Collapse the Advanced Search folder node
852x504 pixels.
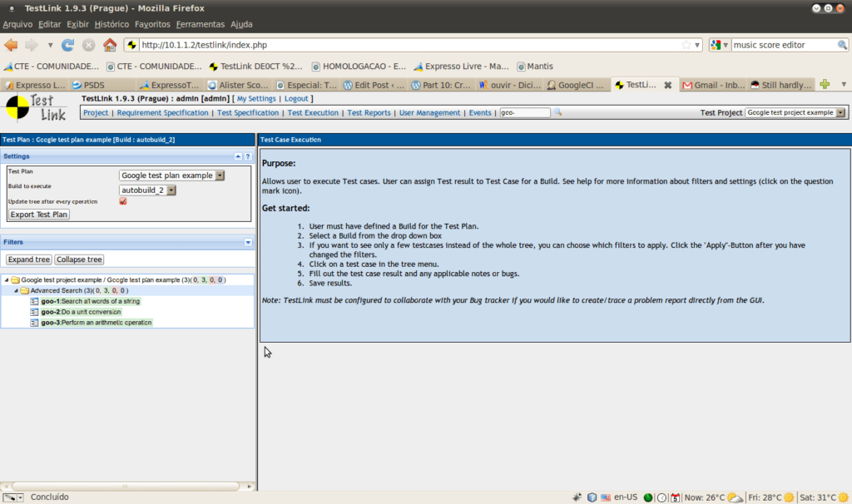point(15,291)
